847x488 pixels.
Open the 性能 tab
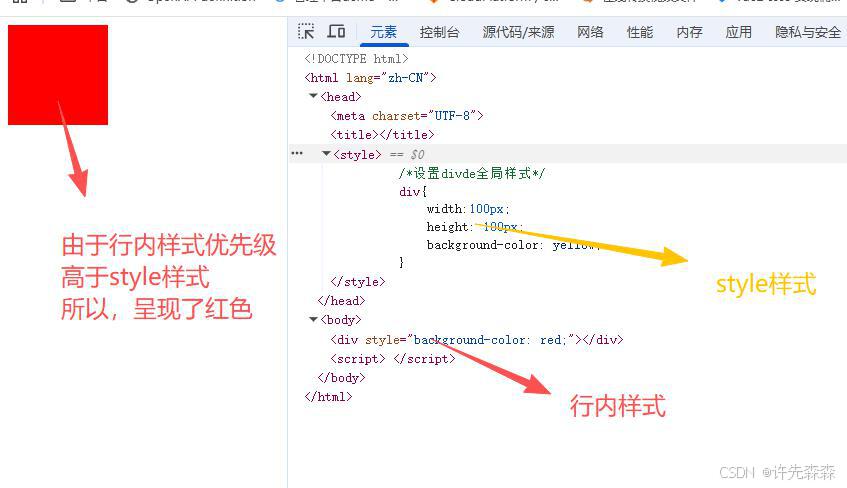[x=640, y=32]
